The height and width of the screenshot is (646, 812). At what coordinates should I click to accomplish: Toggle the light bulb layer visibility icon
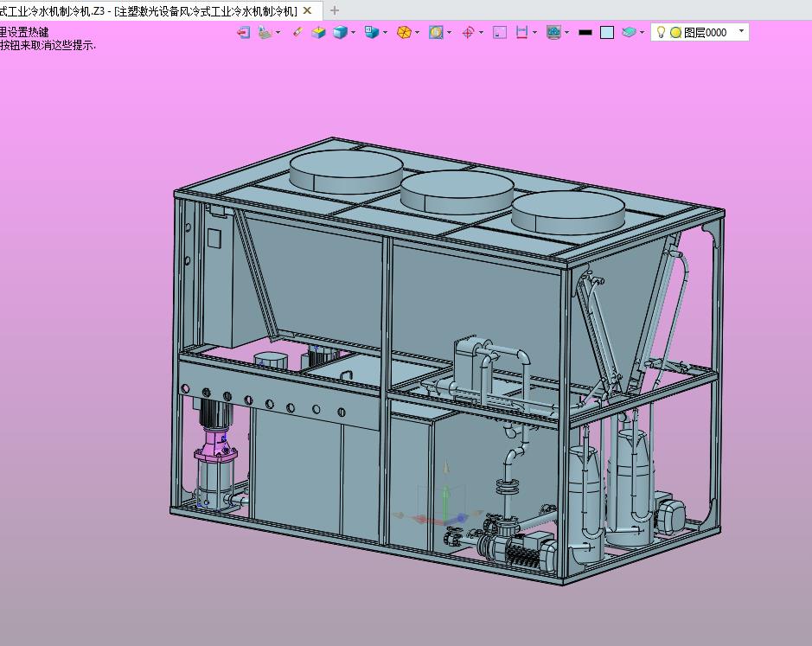661,33
